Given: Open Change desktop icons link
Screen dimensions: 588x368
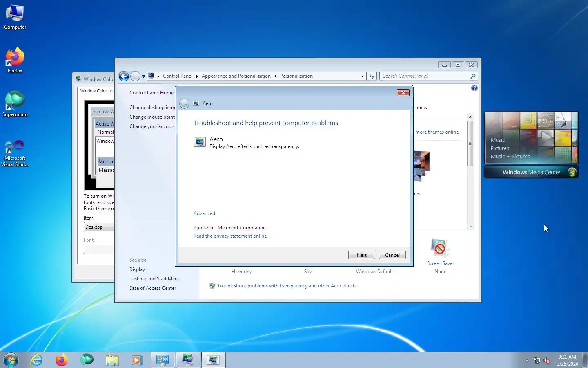Looking at the screenshot, I should click(x=152, y=108).
